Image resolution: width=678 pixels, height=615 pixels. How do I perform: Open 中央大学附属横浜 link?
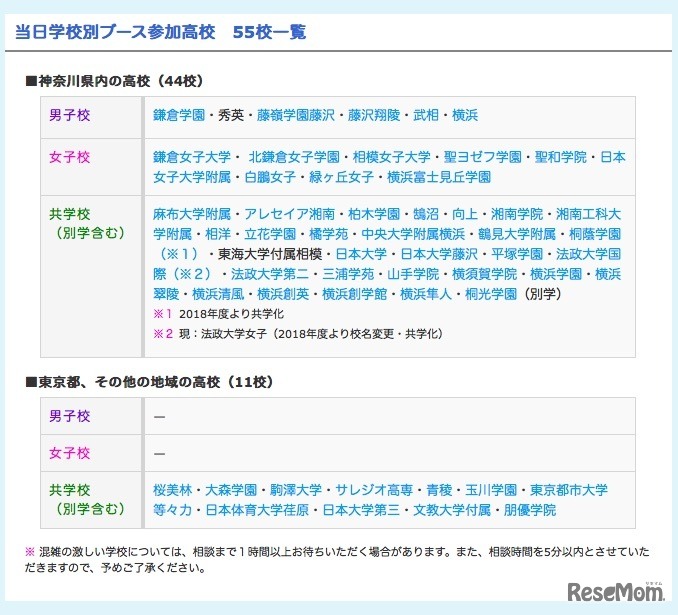(413, 234)
